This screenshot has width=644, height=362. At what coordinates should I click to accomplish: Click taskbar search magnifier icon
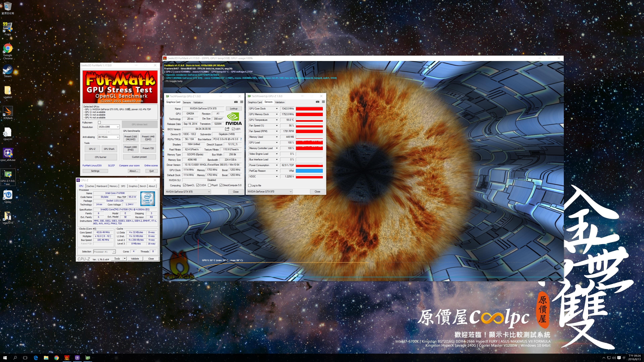click(15, 358)
